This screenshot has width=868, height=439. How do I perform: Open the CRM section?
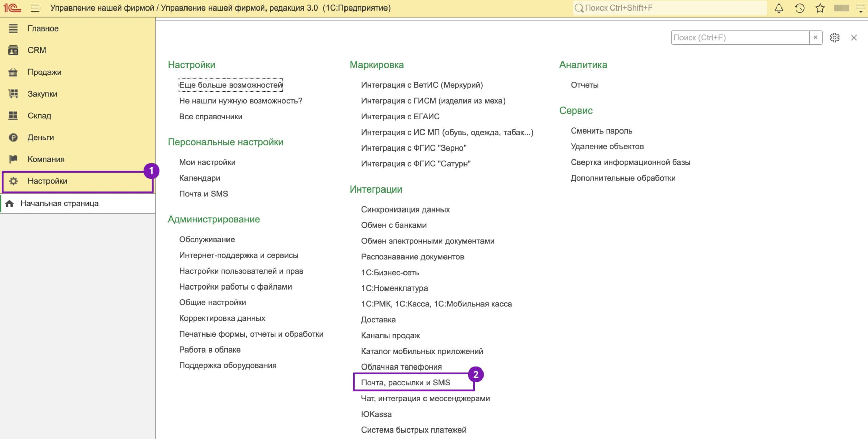click(x=37, y=50)
